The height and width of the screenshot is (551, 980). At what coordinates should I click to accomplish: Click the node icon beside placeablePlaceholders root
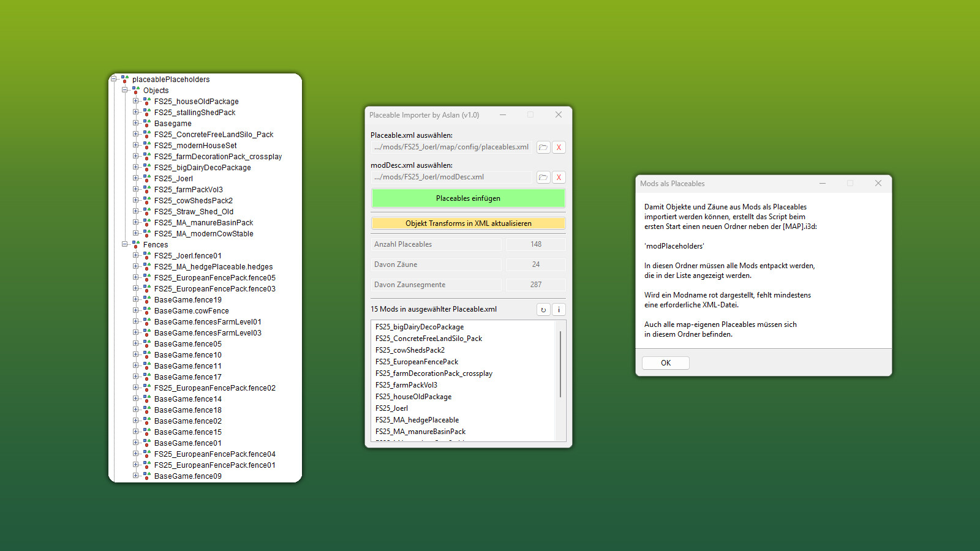tap(124, 79)
